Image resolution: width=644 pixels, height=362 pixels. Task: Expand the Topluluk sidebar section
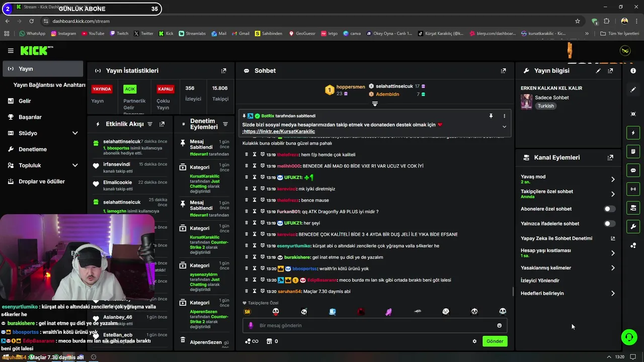click(75, 165)
